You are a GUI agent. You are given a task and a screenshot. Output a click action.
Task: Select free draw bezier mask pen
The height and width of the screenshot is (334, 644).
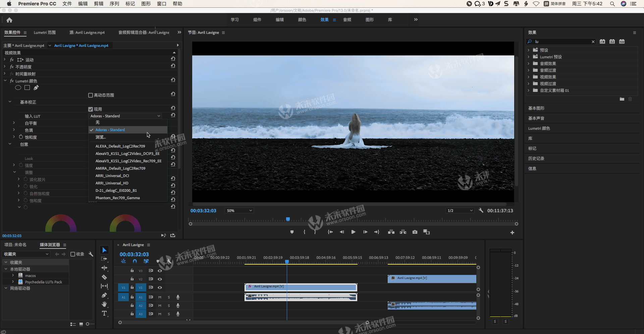click(36, 88)
